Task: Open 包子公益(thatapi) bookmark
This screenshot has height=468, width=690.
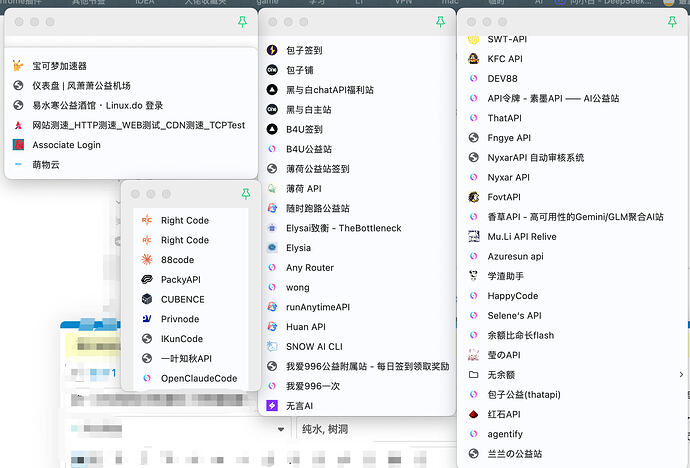Action: pyautogui.click(x=524, y=395)
